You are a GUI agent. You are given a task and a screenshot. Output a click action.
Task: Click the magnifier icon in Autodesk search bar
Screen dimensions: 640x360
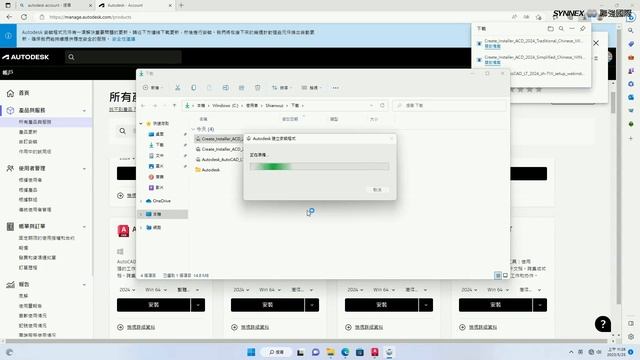[71, 57]
